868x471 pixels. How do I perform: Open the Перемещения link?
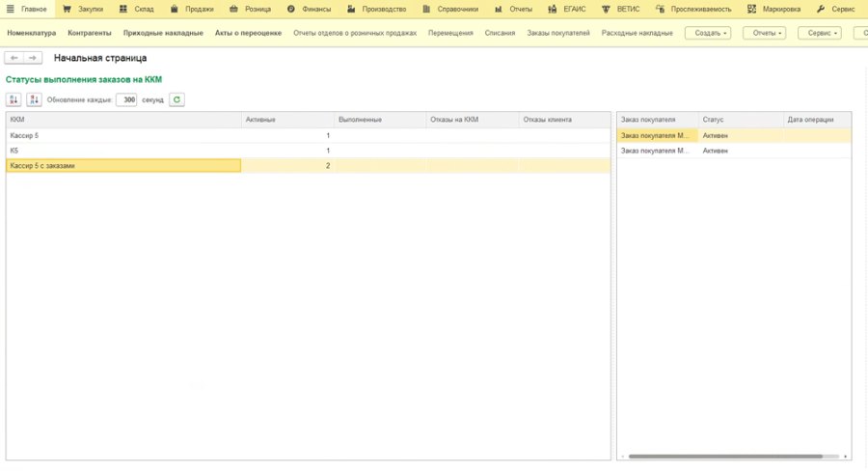click(450, 33)
